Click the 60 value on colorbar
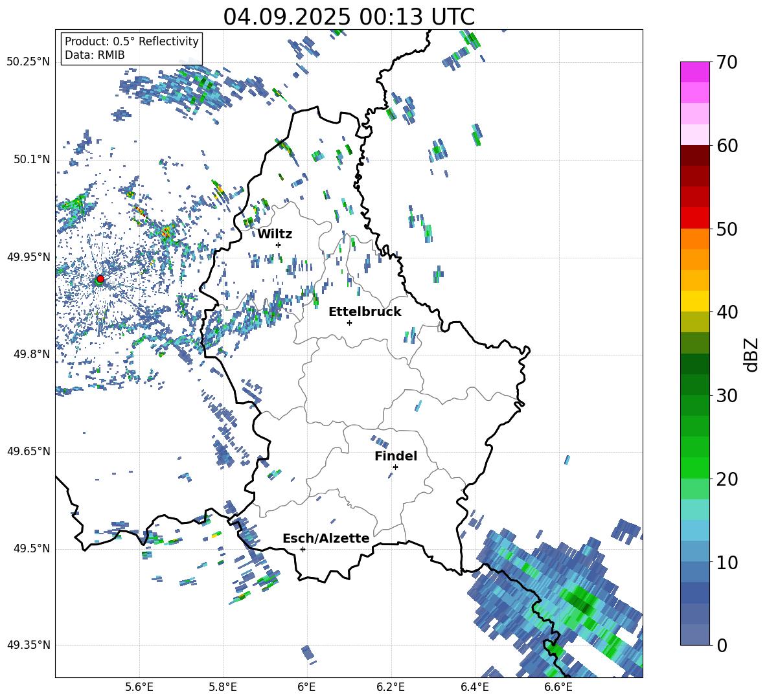 coord(727,146)
